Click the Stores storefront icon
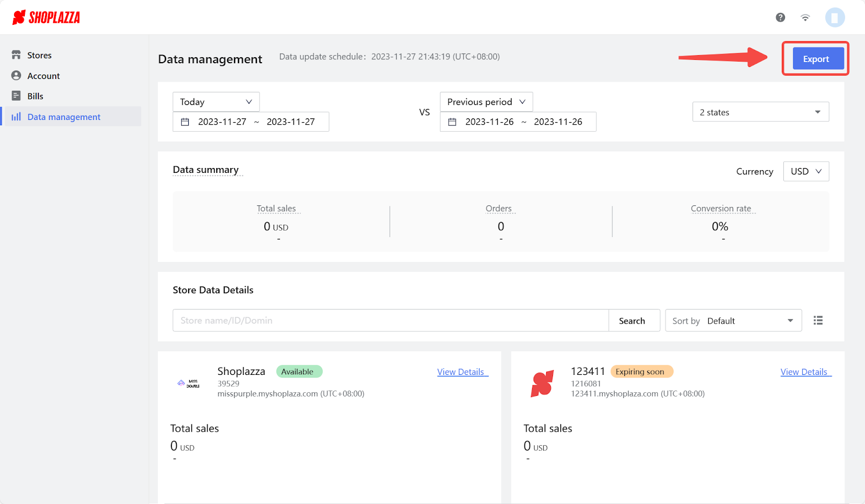 16,55
